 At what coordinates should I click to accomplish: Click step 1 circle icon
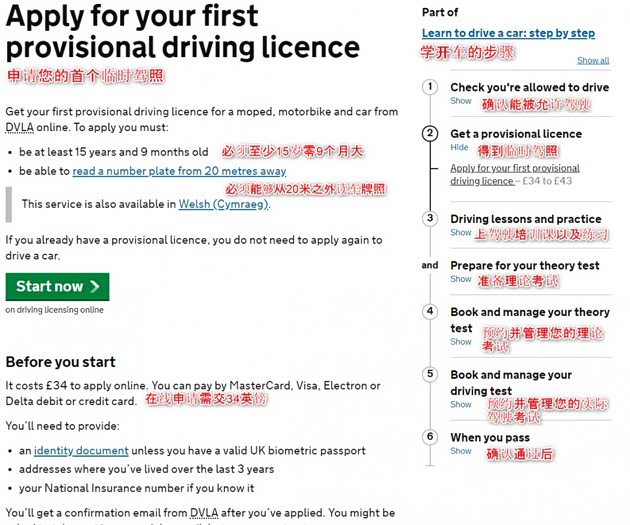pos(430,87)
